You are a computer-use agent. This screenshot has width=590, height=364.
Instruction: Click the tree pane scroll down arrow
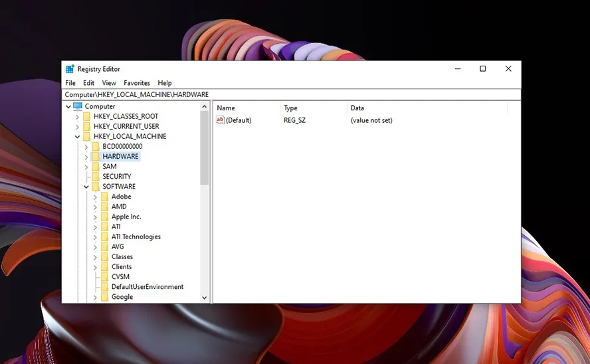point(204,298)
